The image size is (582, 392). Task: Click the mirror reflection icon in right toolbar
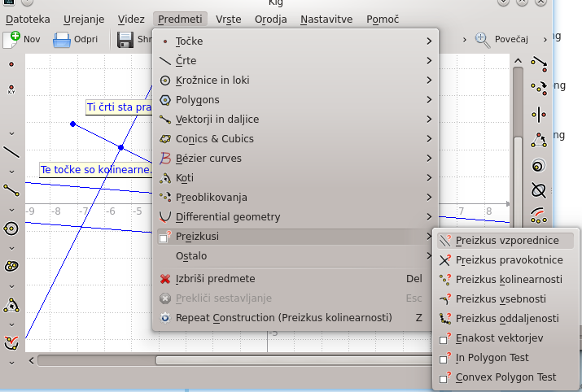pos(538,115)
